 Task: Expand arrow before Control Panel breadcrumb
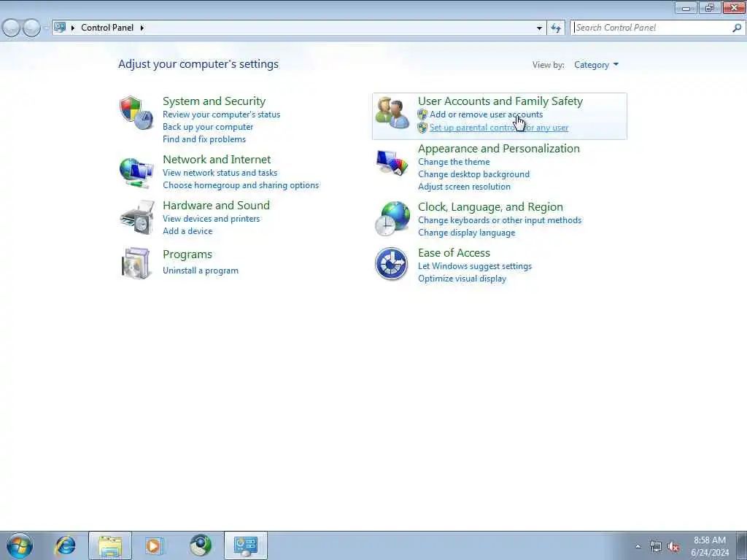(x=73, y=28)
